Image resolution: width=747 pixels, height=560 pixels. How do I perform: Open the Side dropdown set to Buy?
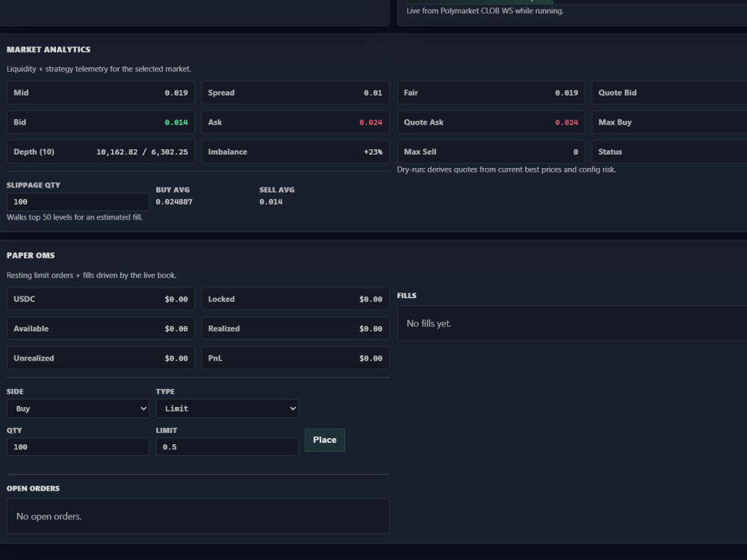point(78,408)
